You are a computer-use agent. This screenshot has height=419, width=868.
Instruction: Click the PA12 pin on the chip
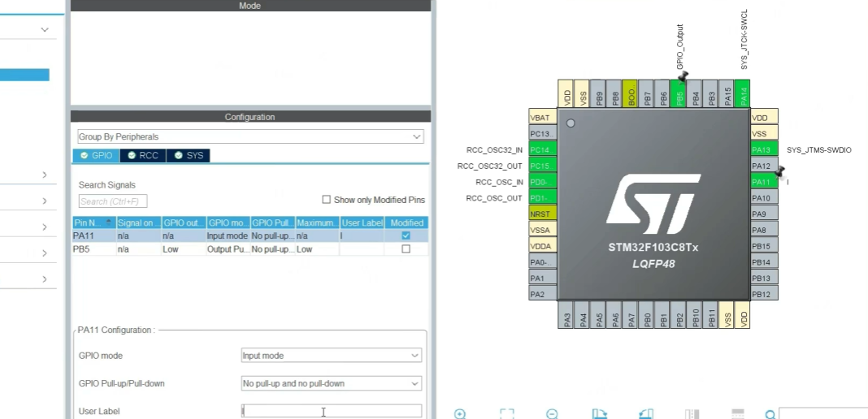(765, 166)
